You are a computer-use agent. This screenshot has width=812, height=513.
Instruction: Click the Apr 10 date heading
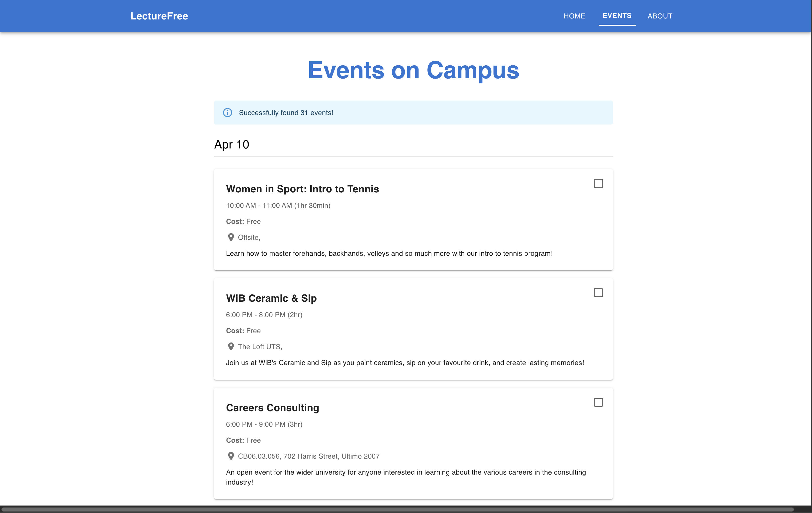(x=232, y=144)
